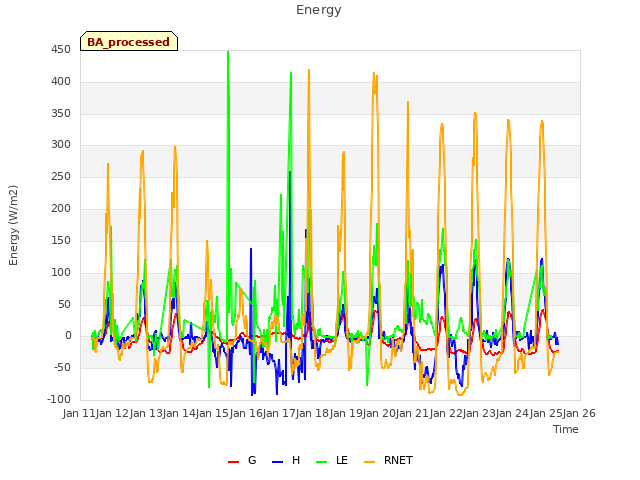Click the orange RNET legend swatch
Viewport: 640px width, 480px height.
(x=369, y=462)
